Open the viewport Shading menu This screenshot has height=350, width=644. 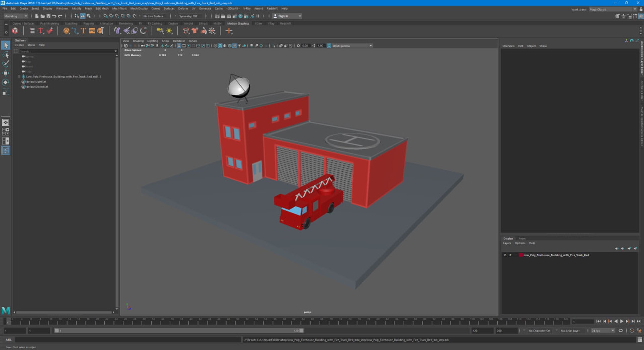tap(138, 41)
